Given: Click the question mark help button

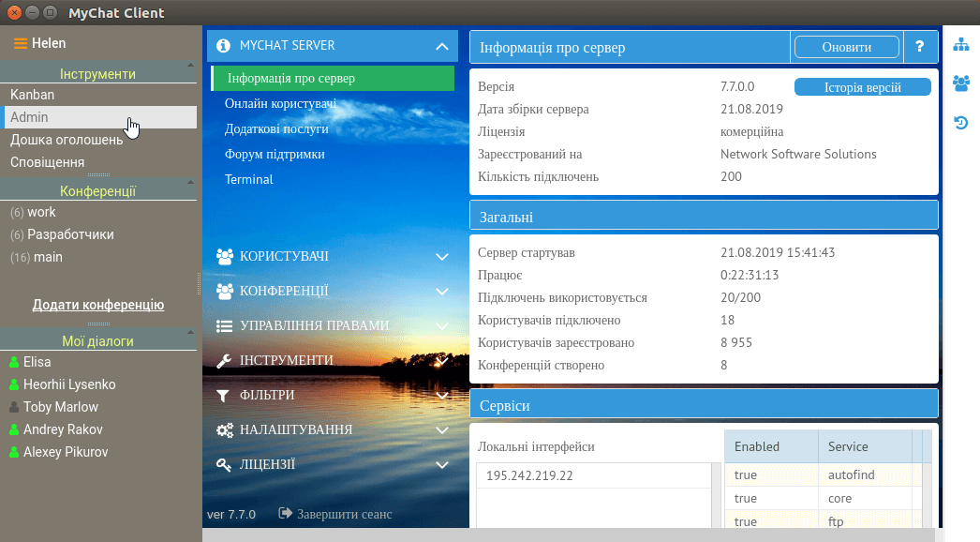Looking at the screenshot, I should click(920, 47).
